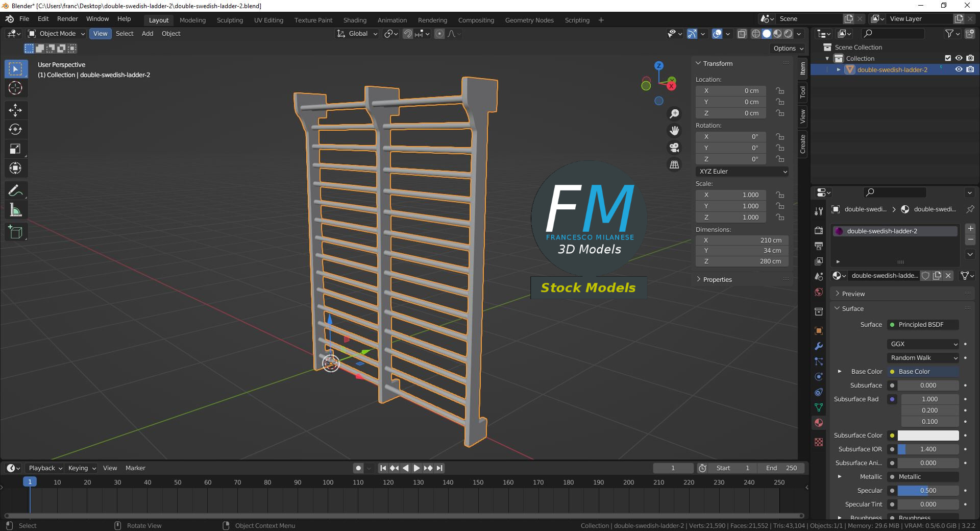Jump to timeline end frame button

pos(439,468)
